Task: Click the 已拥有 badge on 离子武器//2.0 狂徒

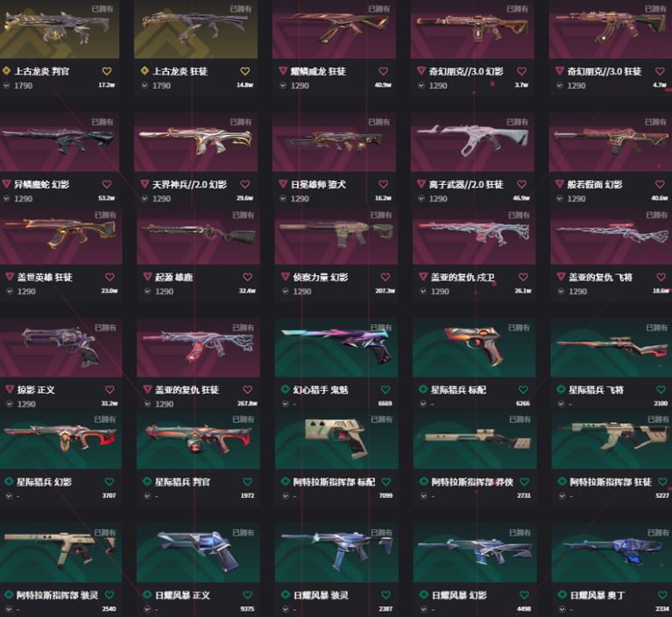Action: click(x=517, y=122)
